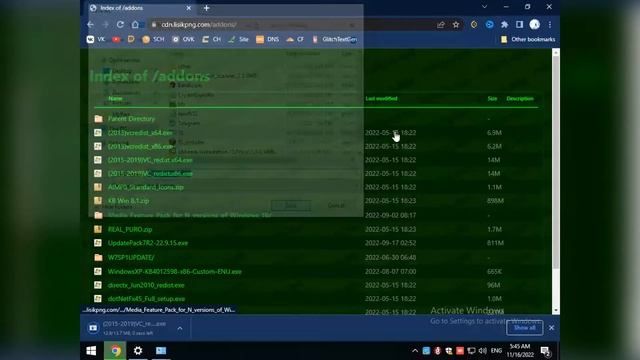Reload the Index of /addons page
Image resolution: width=640 pixels, height=360 pixels.
[120, 24]
